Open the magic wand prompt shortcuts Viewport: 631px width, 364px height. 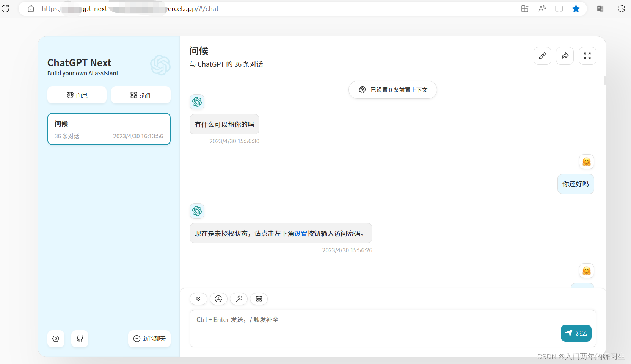pos(239,299)
